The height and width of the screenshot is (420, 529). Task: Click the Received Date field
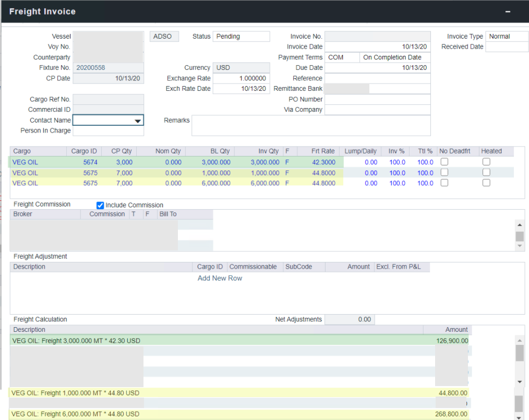coord(507,47)
